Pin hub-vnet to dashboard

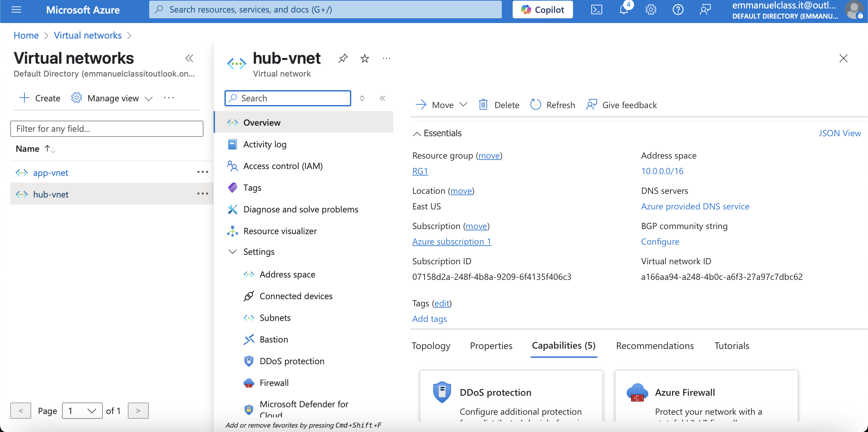click(x=343, y=58)
